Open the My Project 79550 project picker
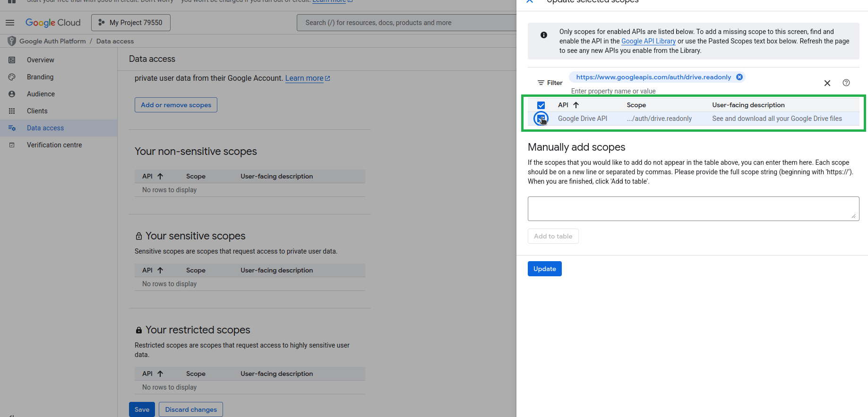 pos(131,23)
